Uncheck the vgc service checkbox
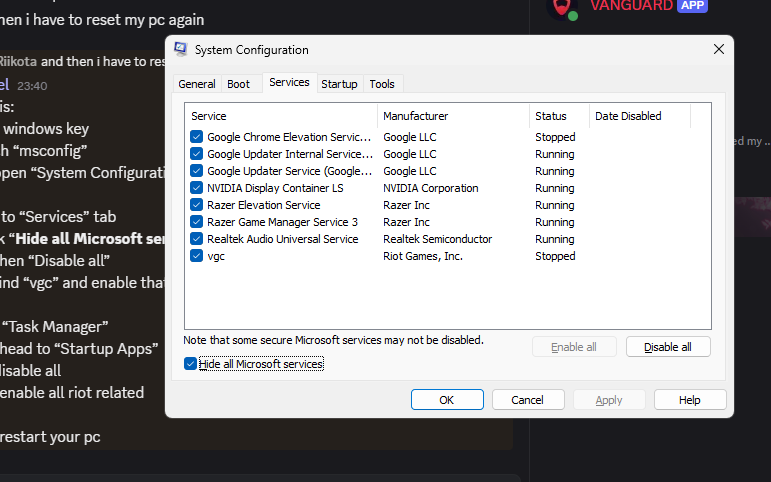771x482 pixels. click(196, 256)
